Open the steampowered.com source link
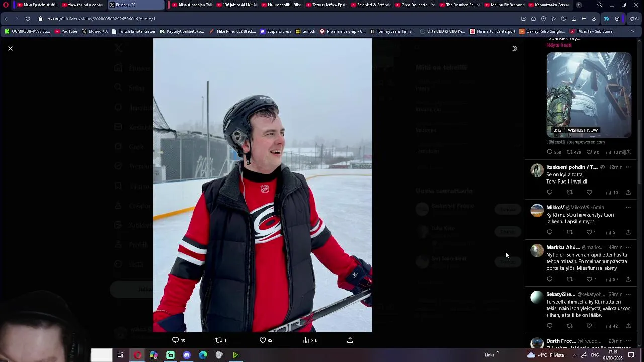Screen dimensions: 644x362 (x=576, y=142)
